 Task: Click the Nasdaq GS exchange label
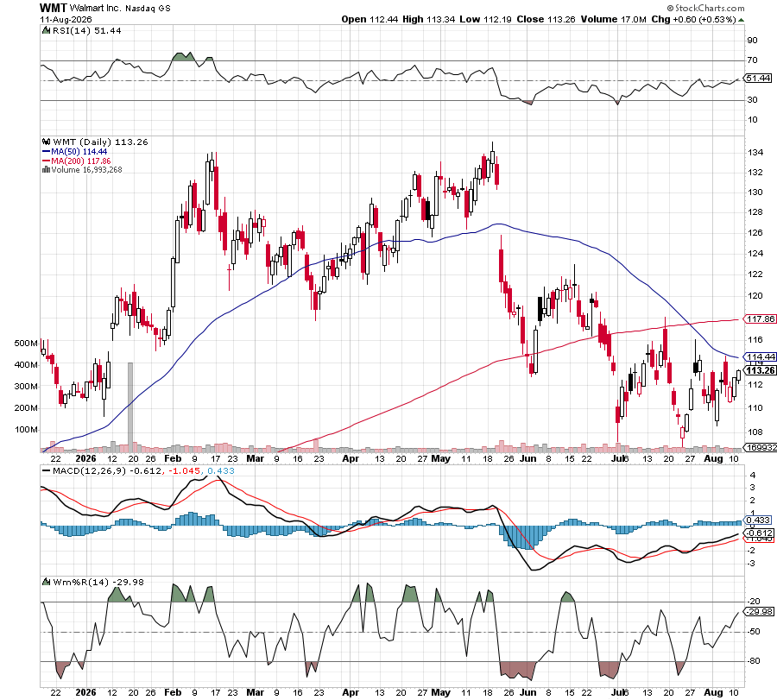[148, 9]
